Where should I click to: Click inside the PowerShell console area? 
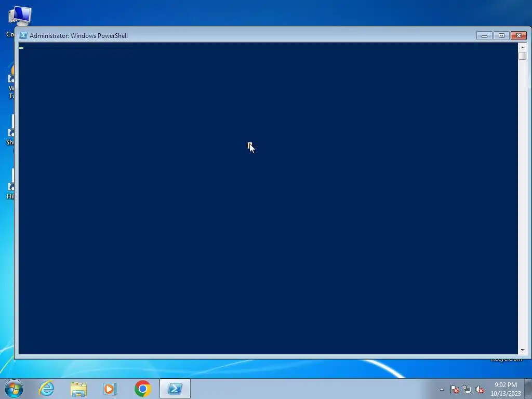click(x=268, y=198)
